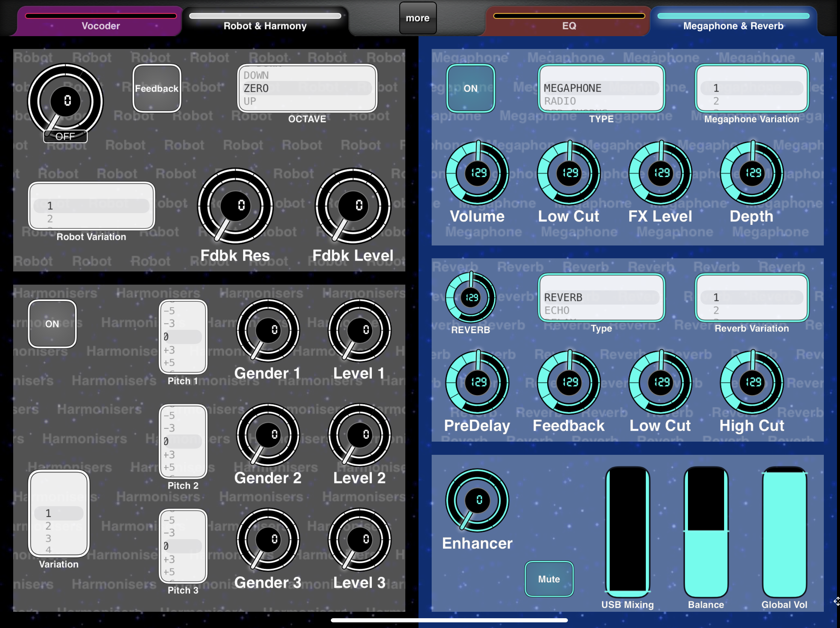Image resolution: width=840 pixels, height=628 pixels.
Task: Open the Reverb Type picker
Action: (601, 297)
